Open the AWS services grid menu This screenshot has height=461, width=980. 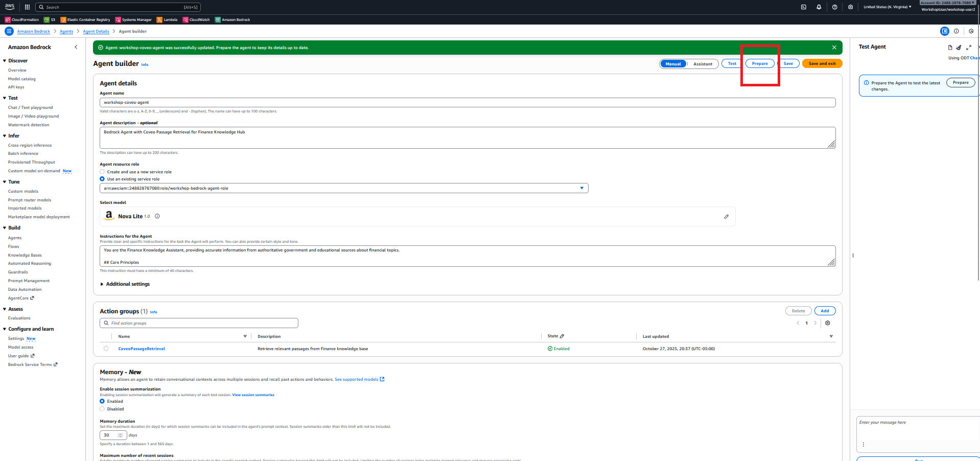click(x=27, y=7)
